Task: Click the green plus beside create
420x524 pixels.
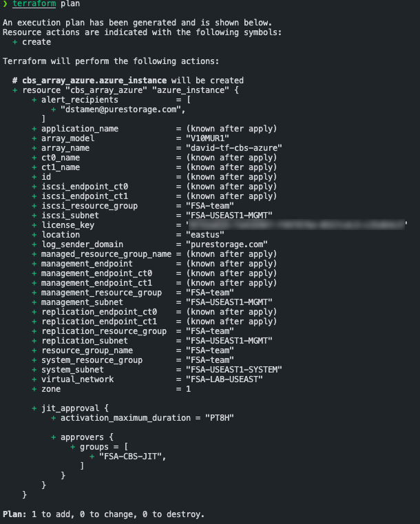Action: (x=14, y=42)
